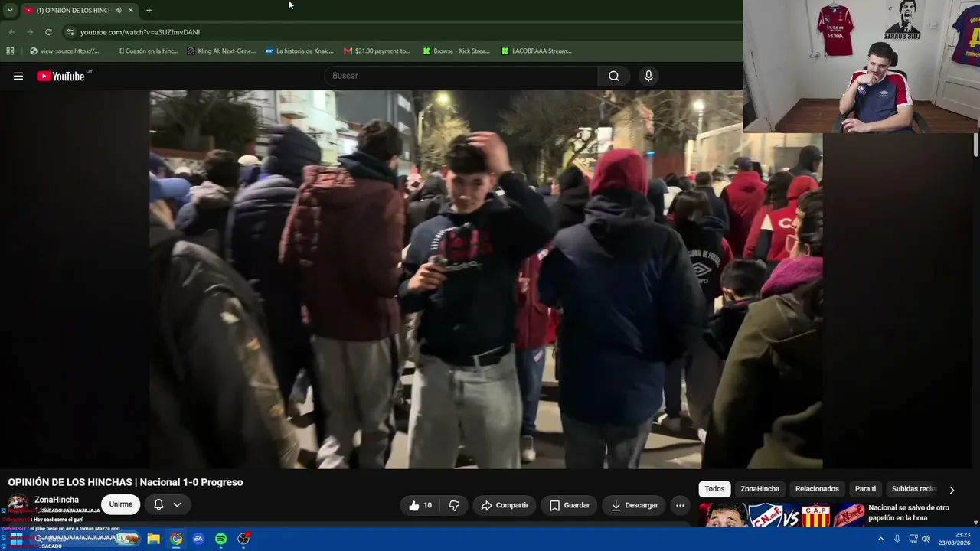
Task: Open Google Chrome taskbar icon
Action: click(x=176, y=539)
